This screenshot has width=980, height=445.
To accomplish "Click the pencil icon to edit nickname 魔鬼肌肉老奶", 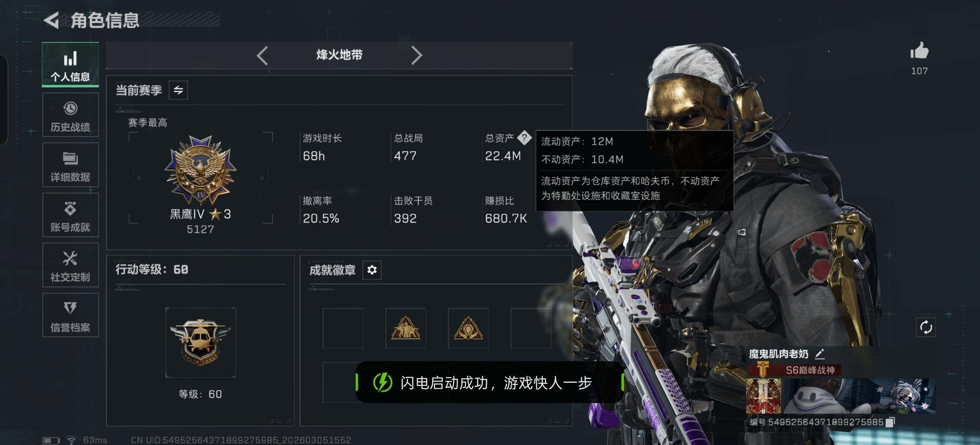I will [820, 354].
